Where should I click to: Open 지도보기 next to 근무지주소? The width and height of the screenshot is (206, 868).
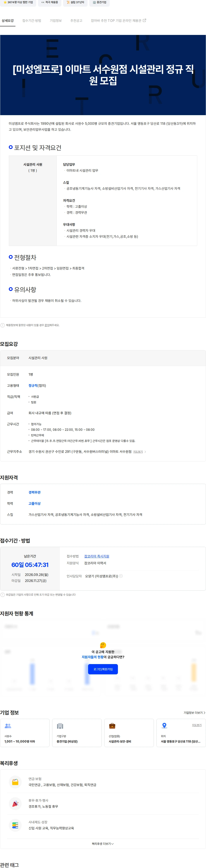coord(138,452)
